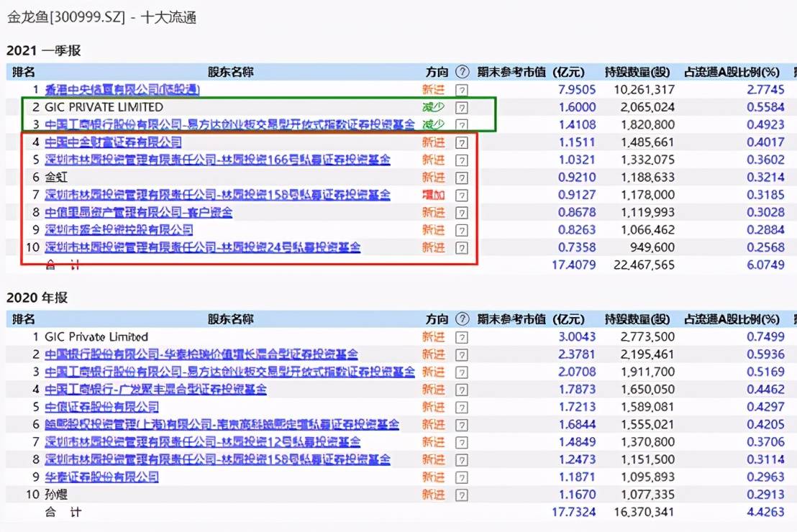797x532 pixels.
Task: Open the 中信证券股份有限公司 link
Action: point(101,407)
